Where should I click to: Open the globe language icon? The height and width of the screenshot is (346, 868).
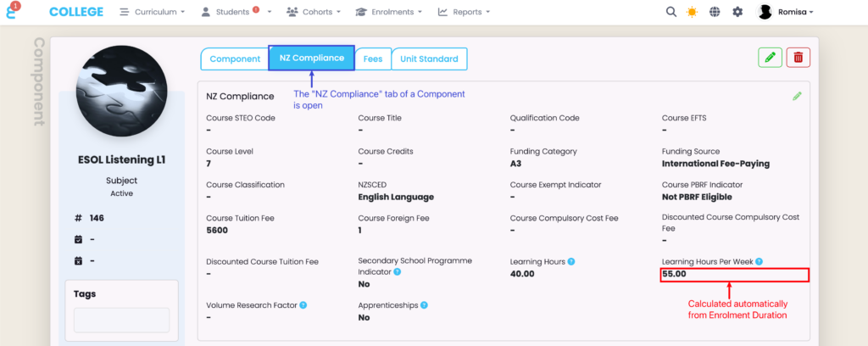pyautogui.click(x=715, y=12)
